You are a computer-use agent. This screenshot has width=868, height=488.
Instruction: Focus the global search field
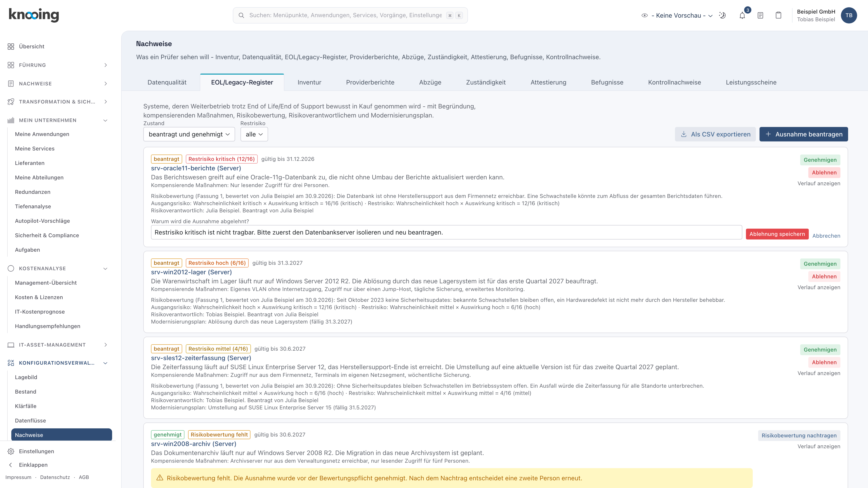pyautogui.click(x=350, y=16)
